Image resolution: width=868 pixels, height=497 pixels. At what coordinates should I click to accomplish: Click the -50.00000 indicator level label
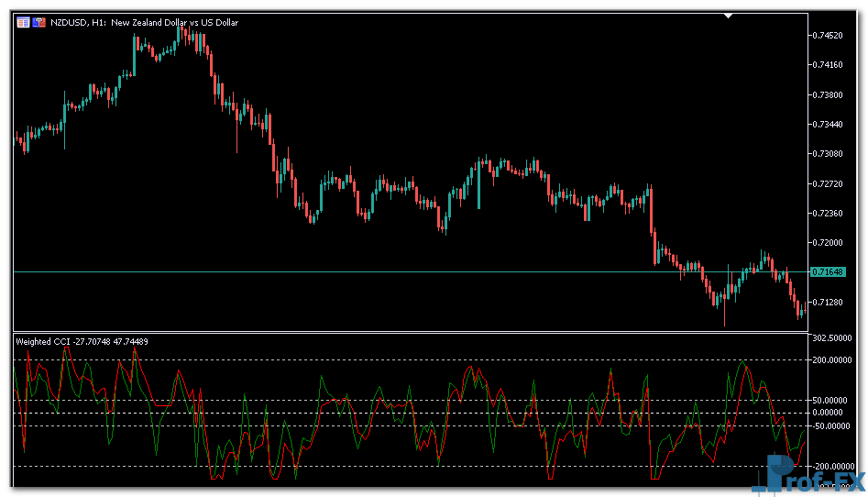pos(832,426)
